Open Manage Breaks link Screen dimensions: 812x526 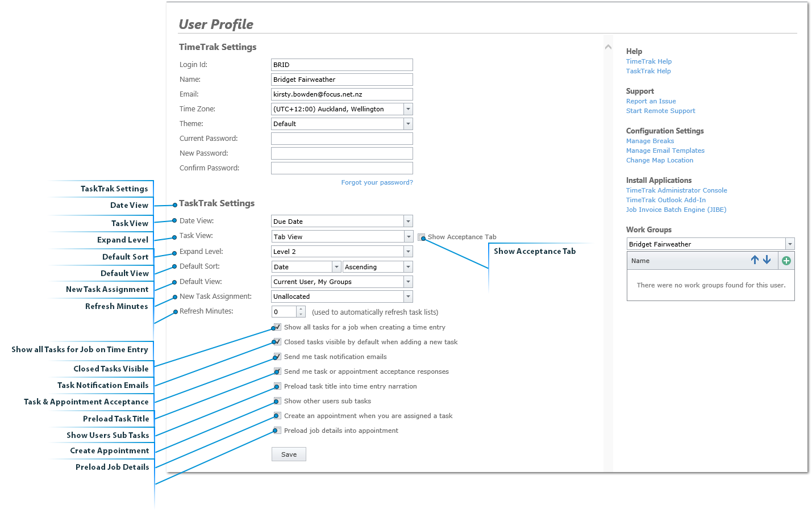650,141
